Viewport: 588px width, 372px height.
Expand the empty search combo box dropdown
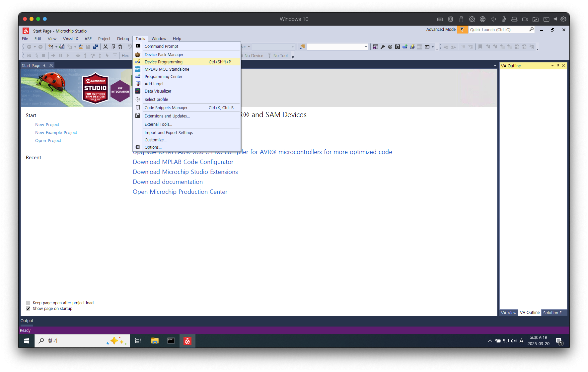pyautogui.click(x=366, y=47)
